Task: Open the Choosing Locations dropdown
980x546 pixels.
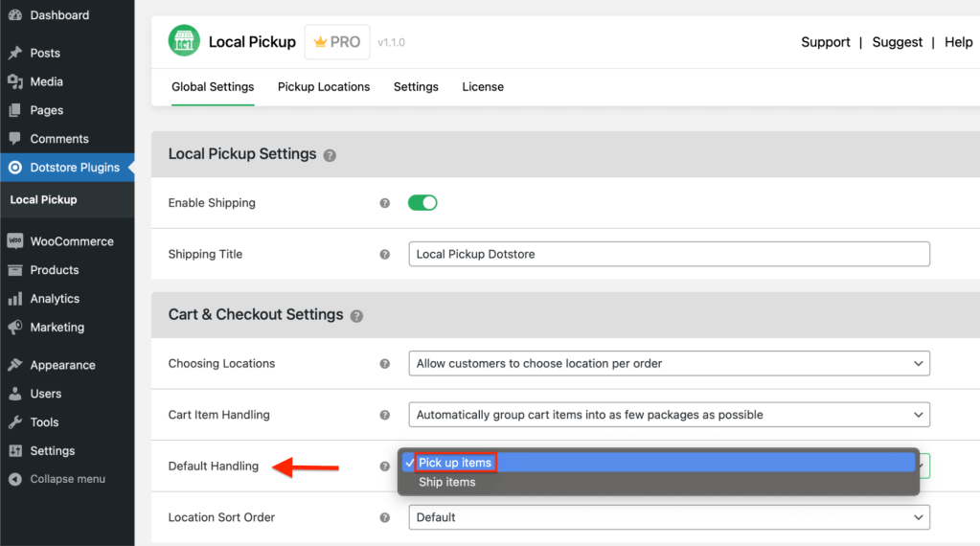Action: 668,364
